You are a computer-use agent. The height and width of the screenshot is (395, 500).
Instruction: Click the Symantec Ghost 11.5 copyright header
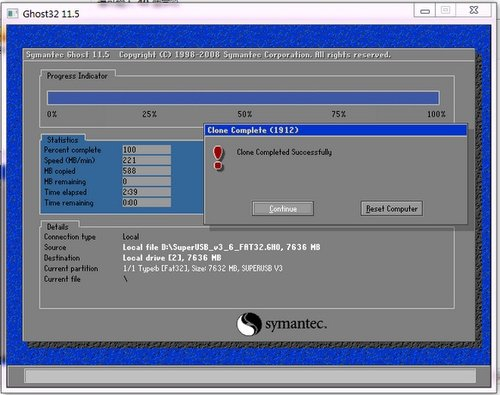pos(208,55)
